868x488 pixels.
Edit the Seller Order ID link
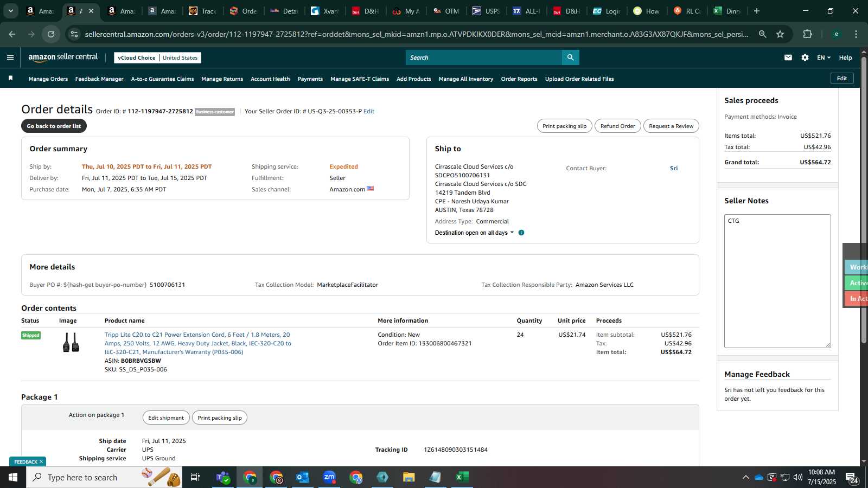tap(369, 111)
